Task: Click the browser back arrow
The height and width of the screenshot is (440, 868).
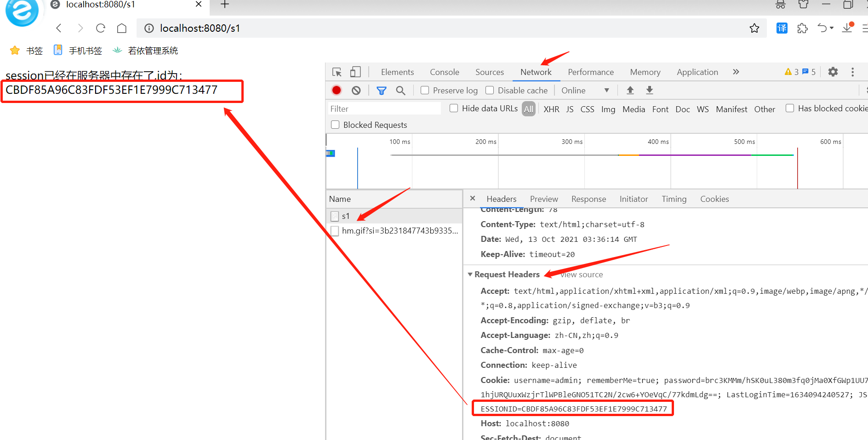Action: (x=59, y=28)
